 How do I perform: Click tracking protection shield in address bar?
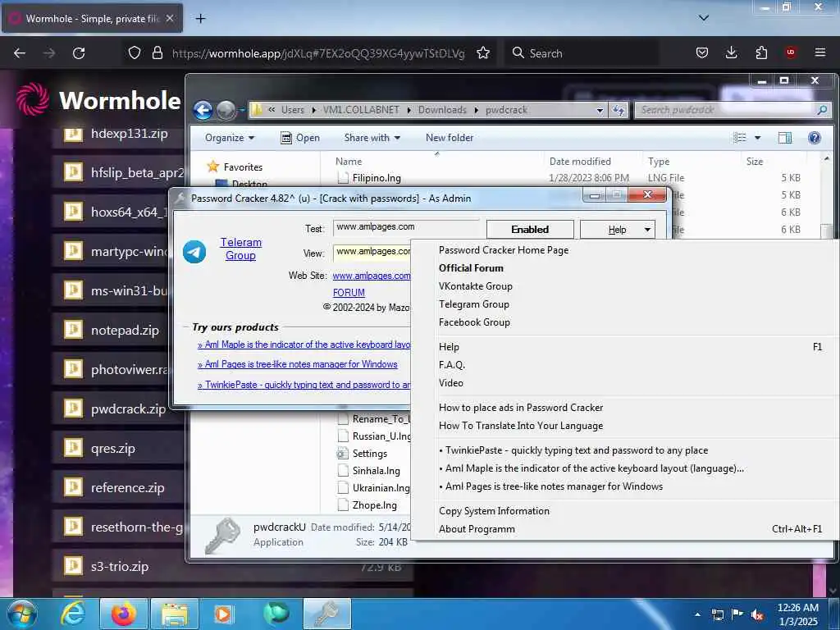(135, 52)
